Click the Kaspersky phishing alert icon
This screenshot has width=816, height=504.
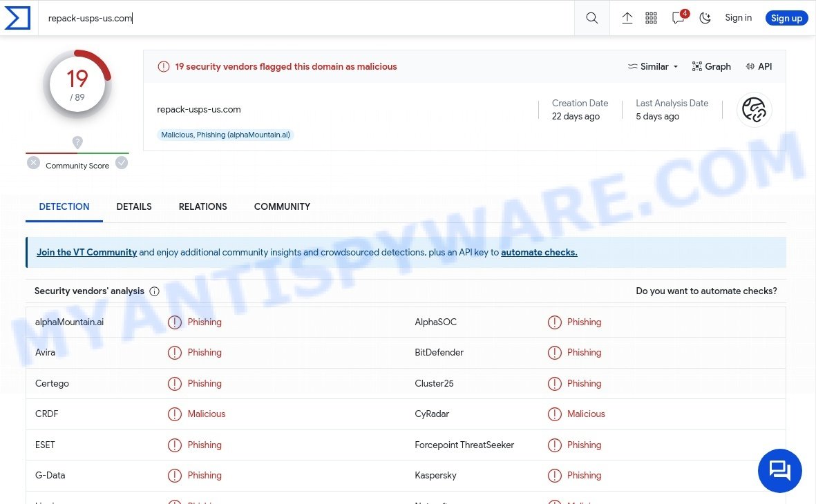(555, 476)
